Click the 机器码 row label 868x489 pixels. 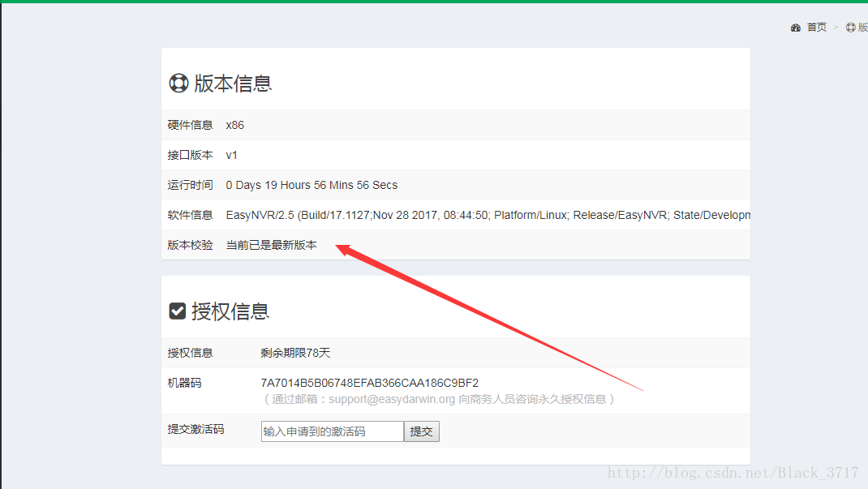tap(185, 383)
